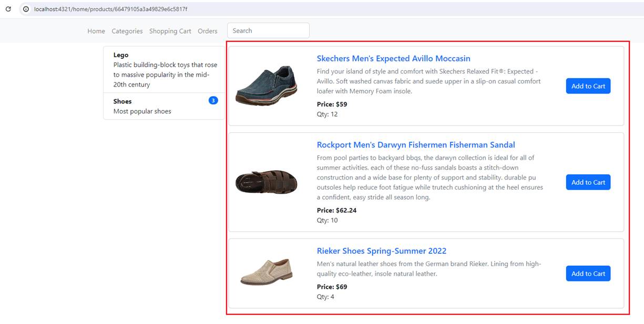Click the 'Qty: 10' text
This screenshot has width=644, height=324.
327,220
